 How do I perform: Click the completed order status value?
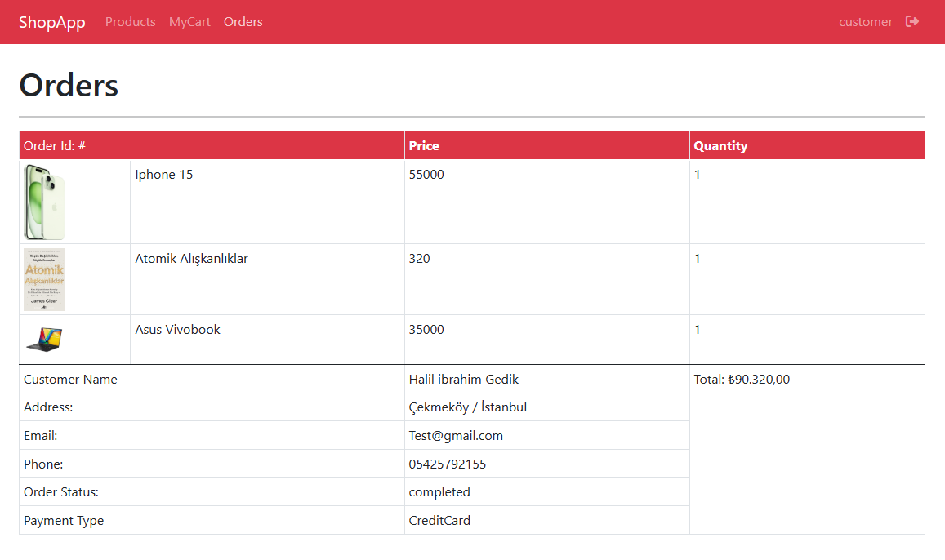click(439, 492)
